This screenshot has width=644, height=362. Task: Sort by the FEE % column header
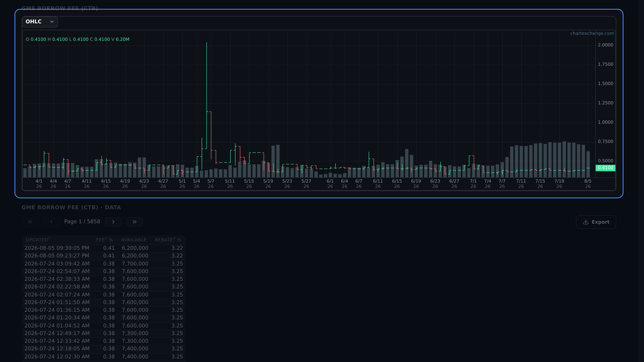coord(104,240)
